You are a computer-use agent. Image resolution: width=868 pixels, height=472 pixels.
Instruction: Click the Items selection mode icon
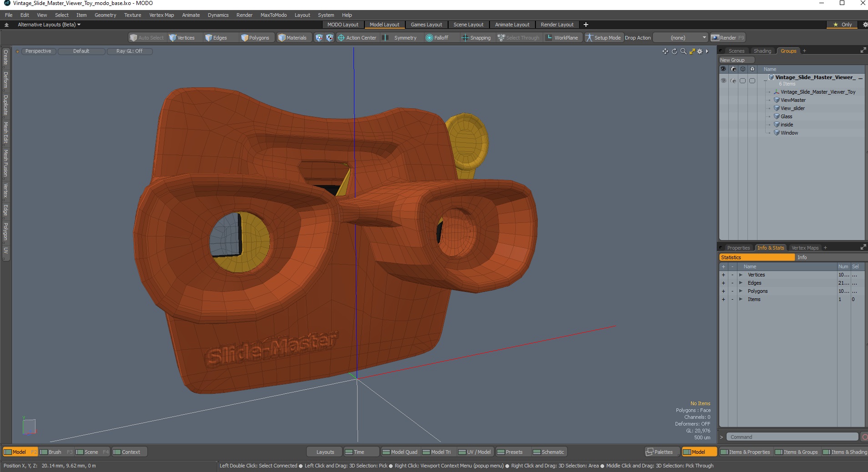(x=319, y=38)
